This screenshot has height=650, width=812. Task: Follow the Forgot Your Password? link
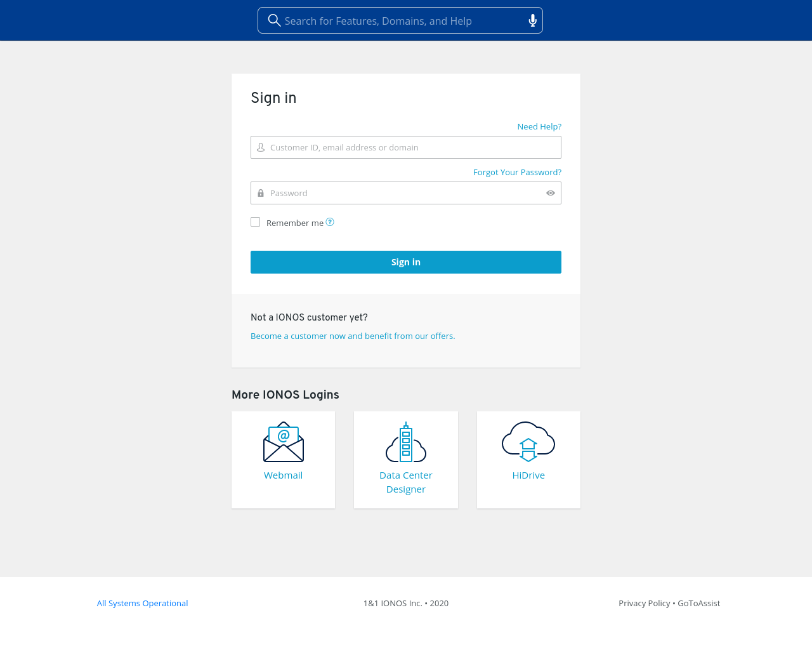tap(517, 172)
